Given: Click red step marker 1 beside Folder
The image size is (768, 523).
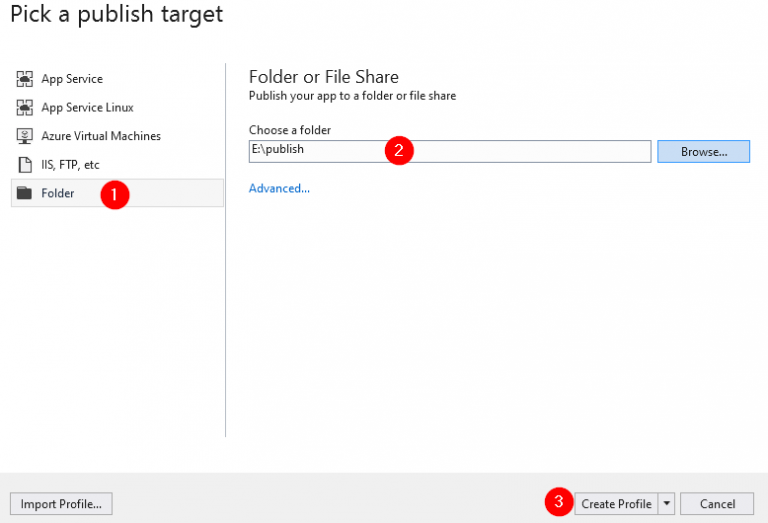Looking at the screenshot, I should tap(115, 195).
